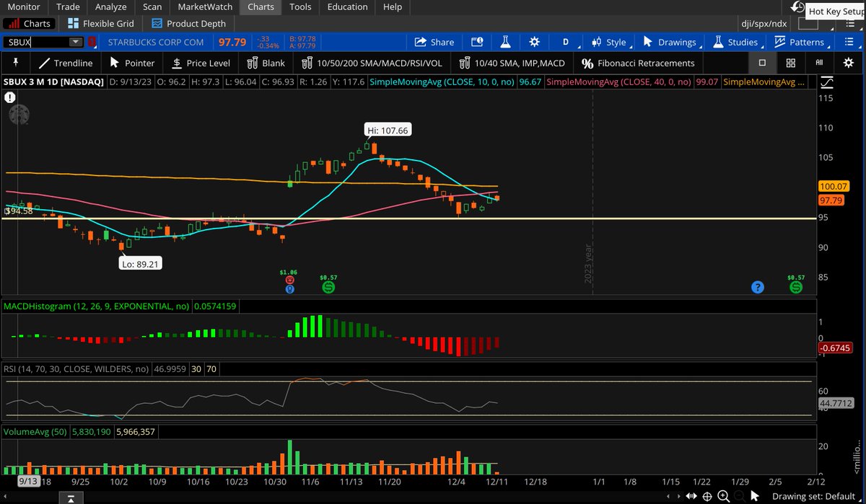
Task: Click the 9/13 date marker on time axis
Action: pos(28,481)
